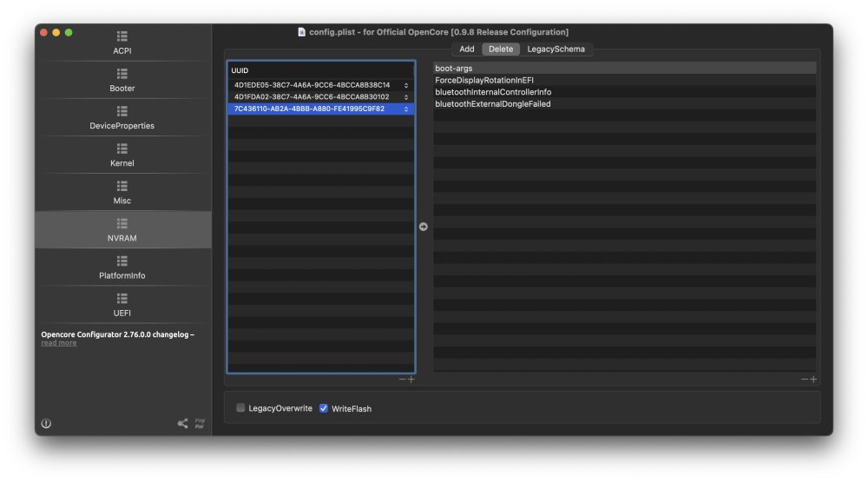
Task: Click the config.plist document icon in title
Action: (302, 32)
